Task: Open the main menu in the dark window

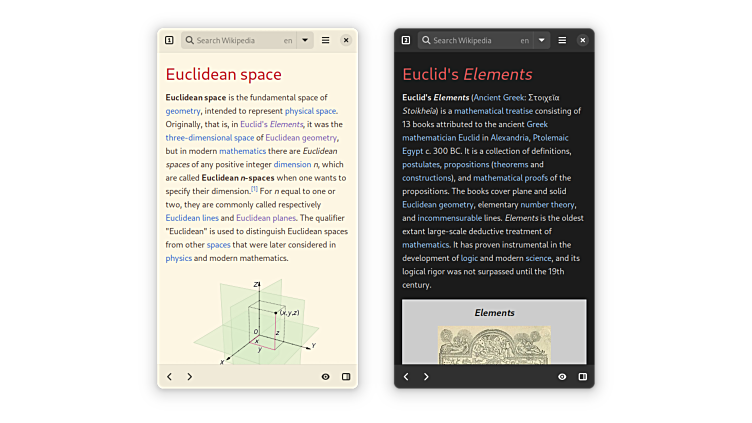Action: [x=562, y=40]
